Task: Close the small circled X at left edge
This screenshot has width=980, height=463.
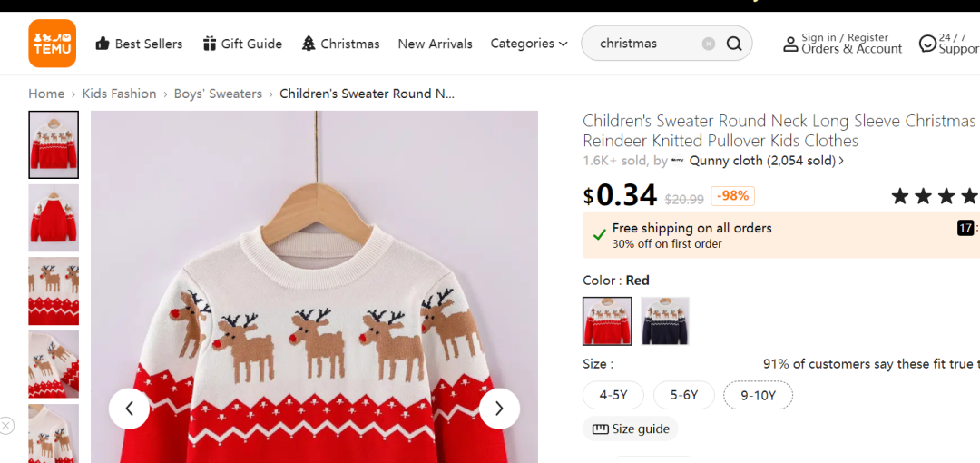Action: coord(6,426)
